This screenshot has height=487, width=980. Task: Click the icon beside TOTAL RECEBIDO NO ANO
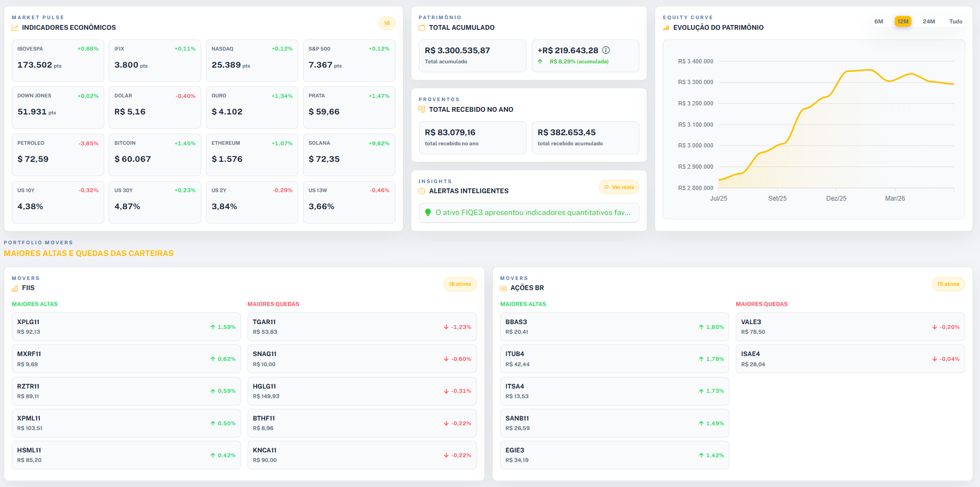pyautogui.click(x=422, y=110)
